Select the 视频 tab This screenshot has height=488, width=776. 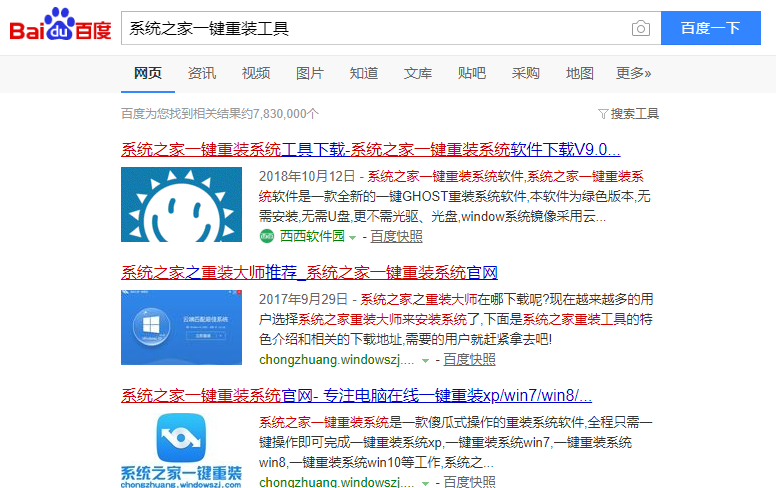pyautogui.click(x=256, y=73)
